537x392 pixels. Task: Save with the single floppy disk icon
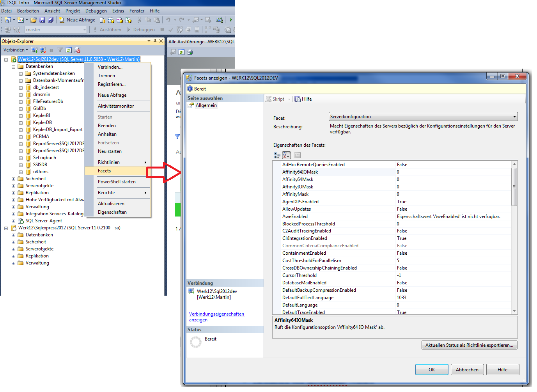[x=42, y=20]
